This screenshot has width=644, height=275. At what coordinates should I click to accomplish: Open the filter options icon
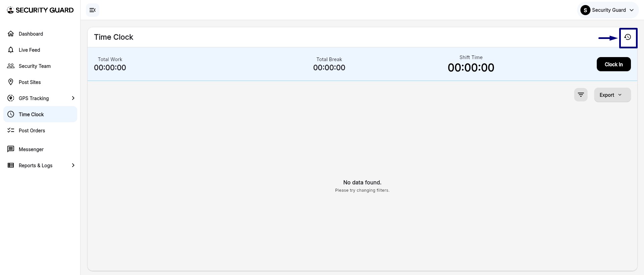[x=581, y=95]
